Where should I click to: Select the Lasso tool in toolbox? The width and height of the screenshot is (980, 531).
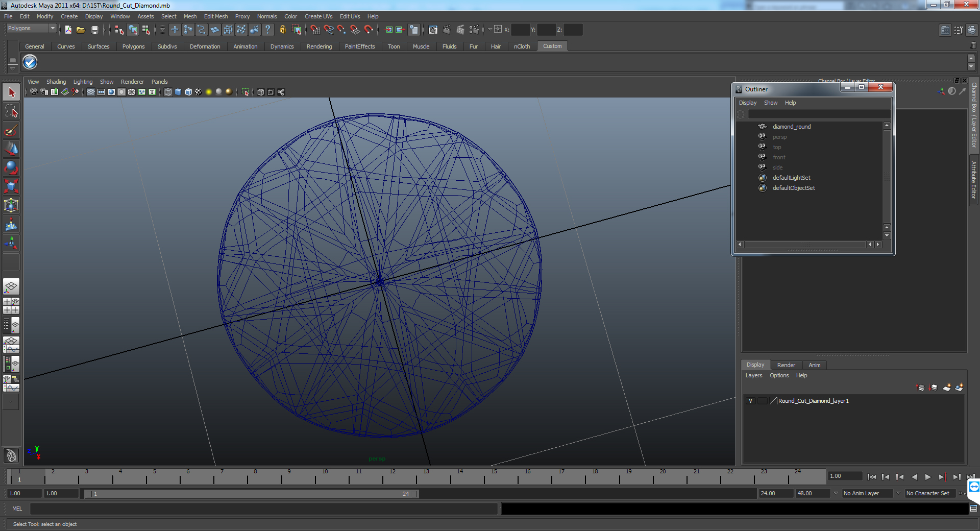click(x=11, y=111)
